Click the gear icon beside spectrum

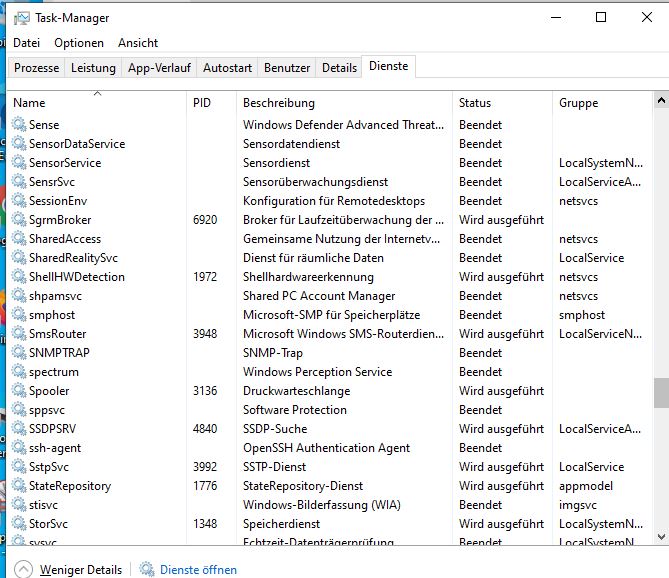tap(19, 371)
